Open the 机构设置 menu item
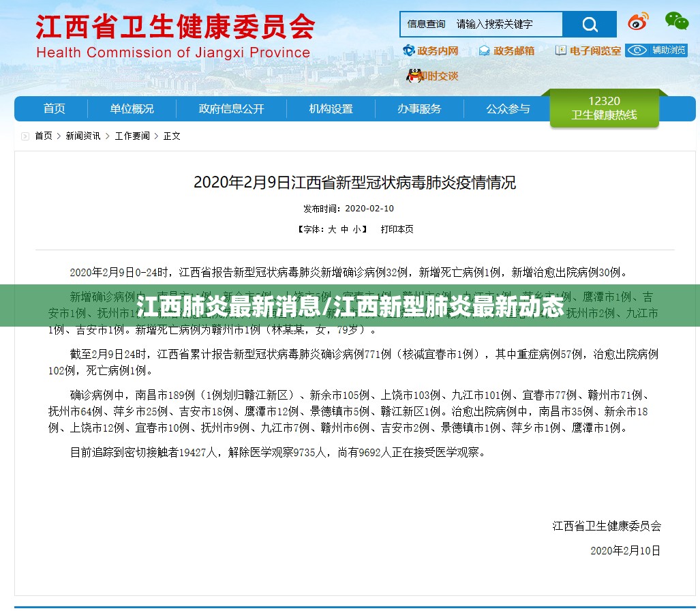This screenshot has width=700, height=611. pos(331,108)
